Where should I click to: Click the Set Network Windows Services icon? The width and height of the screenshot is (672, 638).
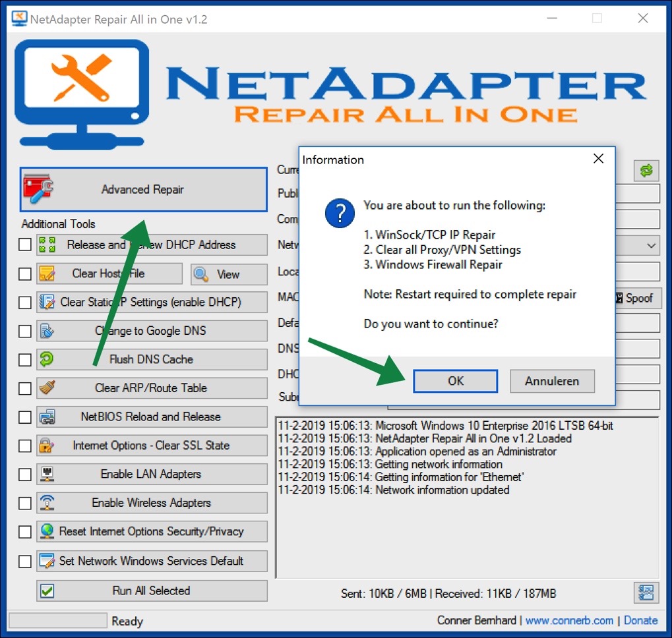click(x=47, y=561)
